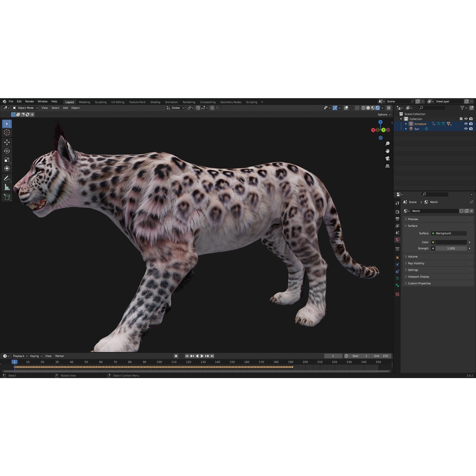Toggle Sun visibility in renders
The height and width of the screenshot is (476, 476).
coord(471,129)
